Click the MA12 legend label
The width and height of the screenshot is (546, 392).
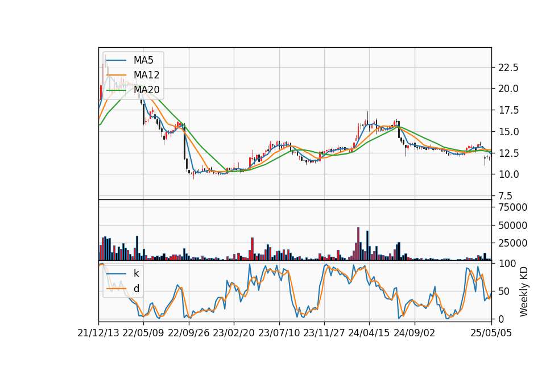[x=146, y=75]
